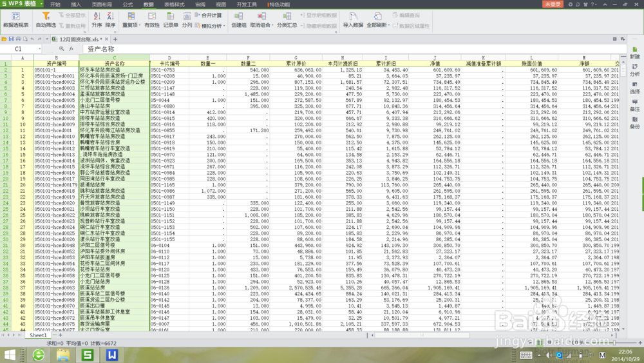
Task: Click the magnifier icon beside formula bar
Action: (62, 48)
